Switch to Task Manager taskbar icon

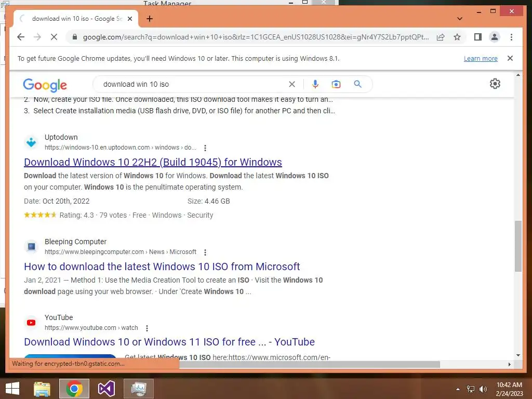pos(138,389)
